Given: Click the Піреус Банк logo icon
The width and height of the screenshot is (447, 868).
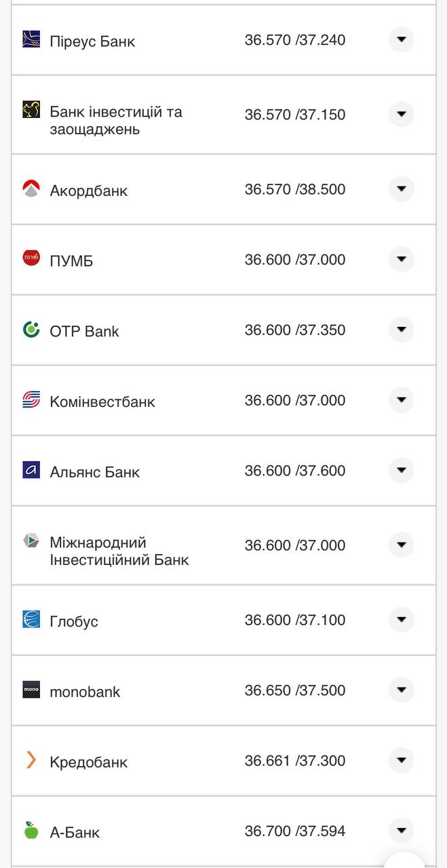Looking at the screenshot, I should coord(31,39).
